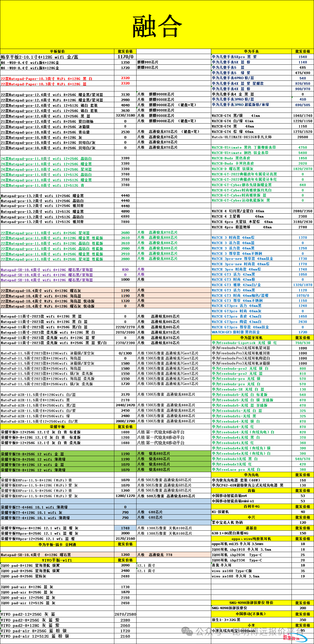
Task: Select the 华为手表 header cell
Action: click(251, 51)
